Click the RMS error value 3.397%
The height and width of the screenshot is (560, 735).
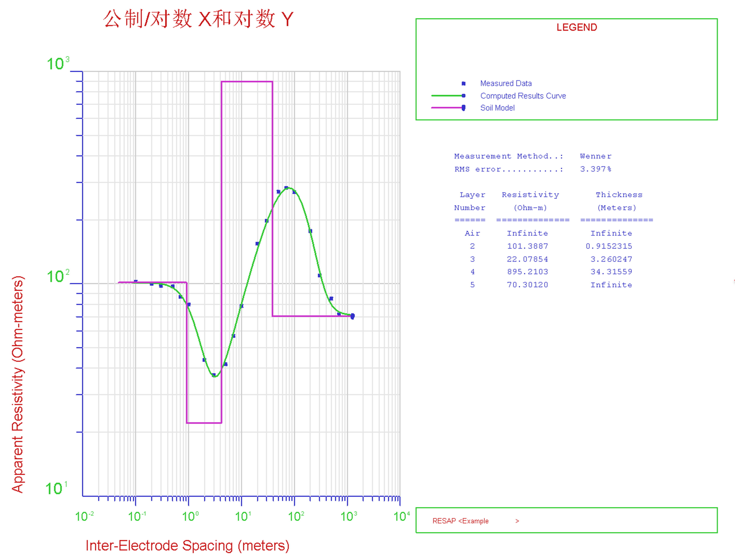pyautogui.click(x=596, y=169)
